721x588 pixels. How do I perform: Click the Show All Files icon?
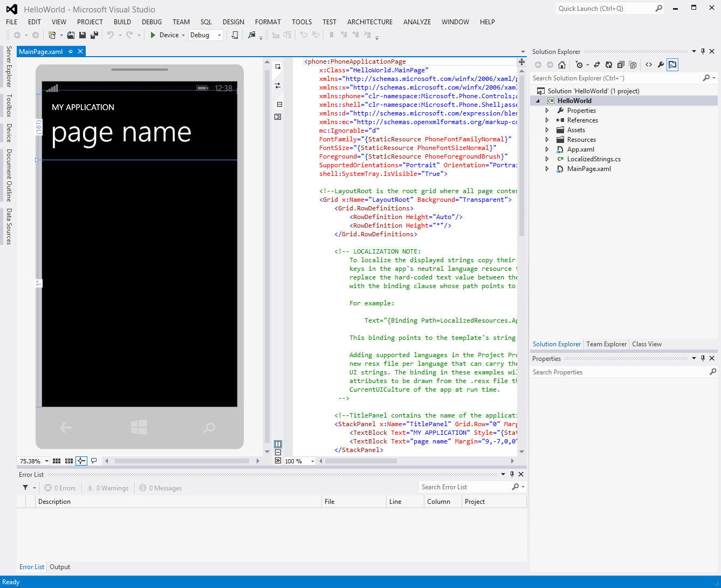click(x=633, y=65)
